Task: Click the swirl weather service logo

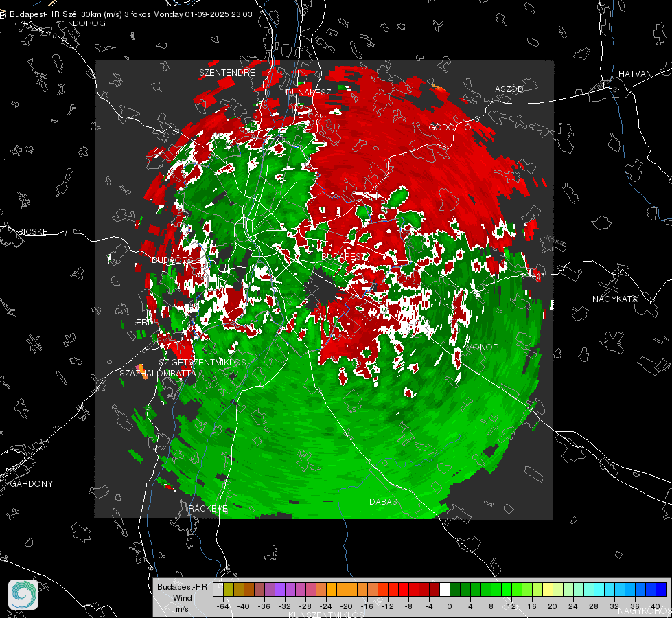Action: click(23, 595)
